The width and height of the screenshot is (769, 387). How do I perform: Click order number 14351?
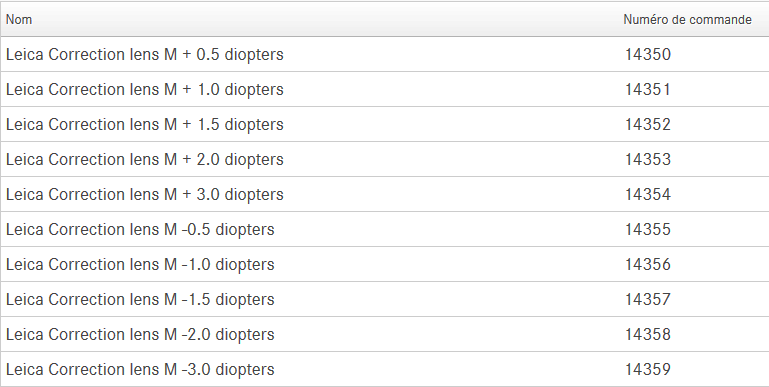click(648, 89)
